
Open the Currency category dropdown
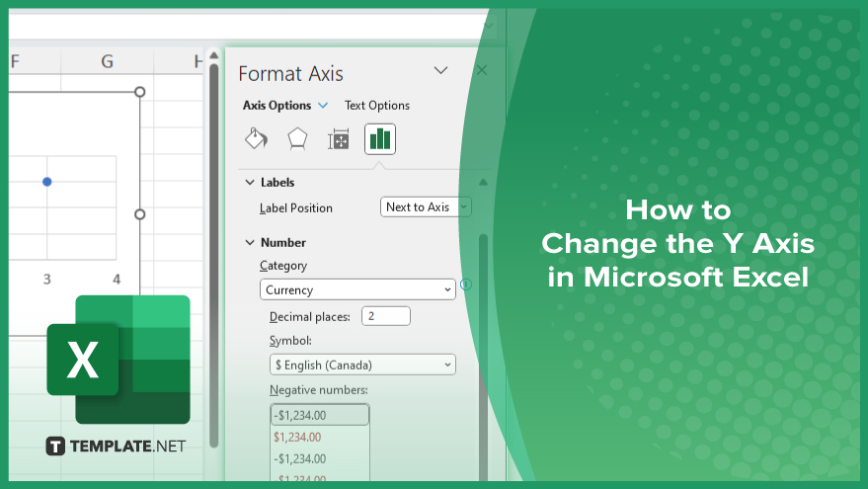click(357, 289)
